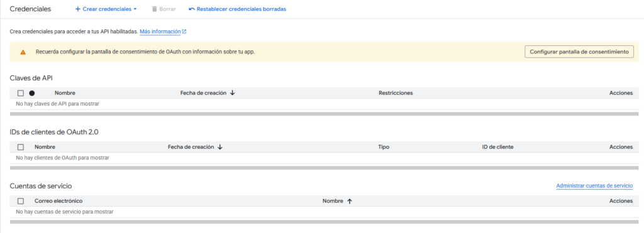Image resolution: width=644 pixels, height=233 pixels.
Task: Click the caret arrow after Crear credenciales
Action: click(135, 9)
